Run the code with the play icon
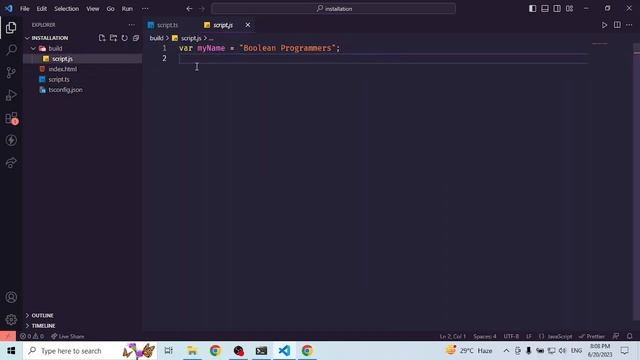The height and width of the screenshot is (360, 640). (x=604, y=25)
